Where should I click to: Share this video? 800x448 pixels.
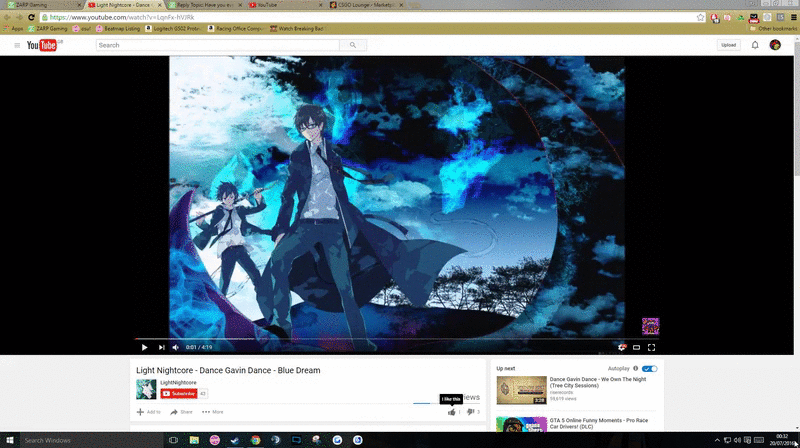pyautogui.click(x=181, y=412)
